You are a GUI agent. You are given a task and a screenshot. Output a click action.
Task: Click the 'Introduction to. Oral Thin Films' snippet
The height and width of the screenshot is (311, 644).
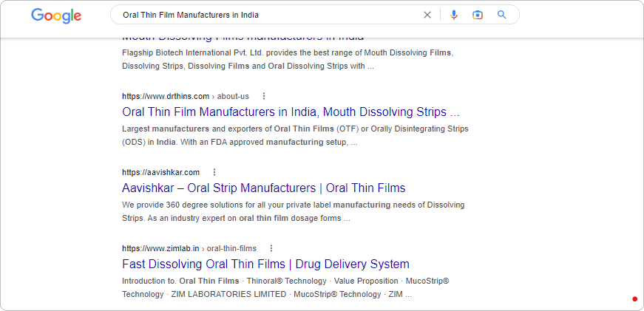(285, 287)
